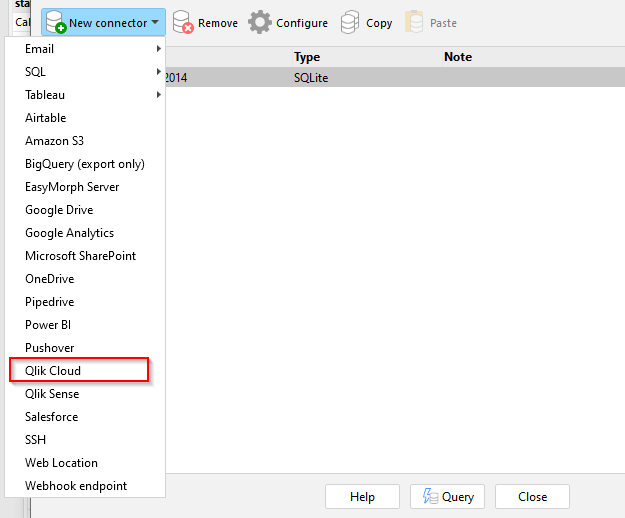625x518 pixels.
Task: Click the Copy connector icon
Action: pyautogui.click(x=350, y=22)
